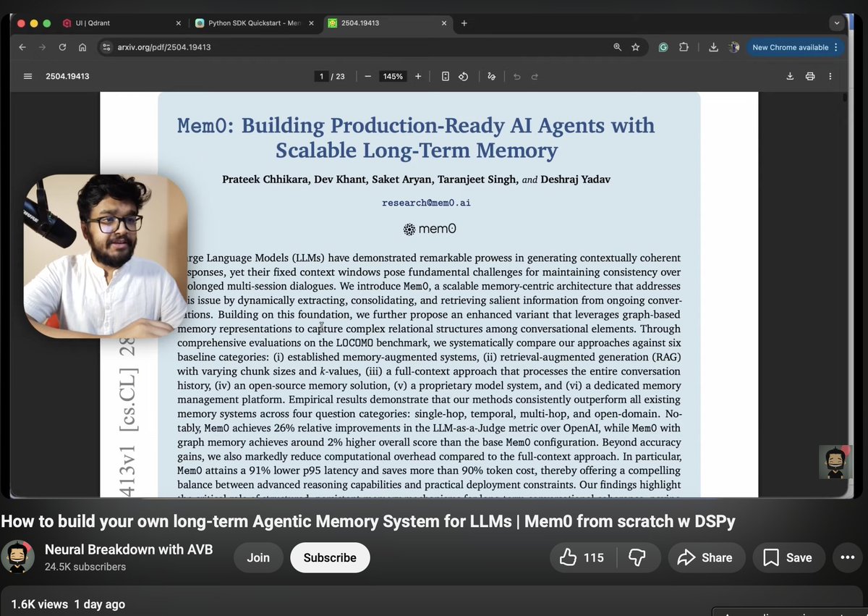
Task: Click the address bar zoom magnifier icon
Action: pos(617,47)
